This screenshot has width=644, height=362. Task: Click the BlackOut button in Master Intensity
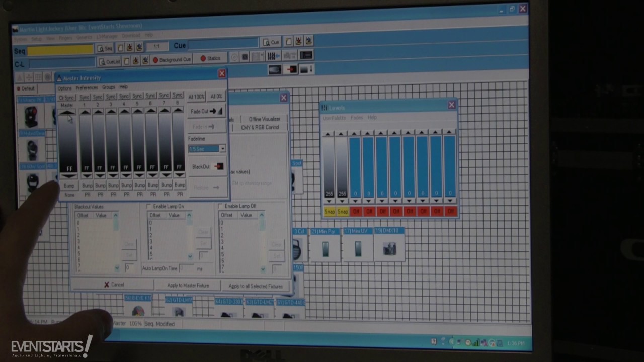207,166
